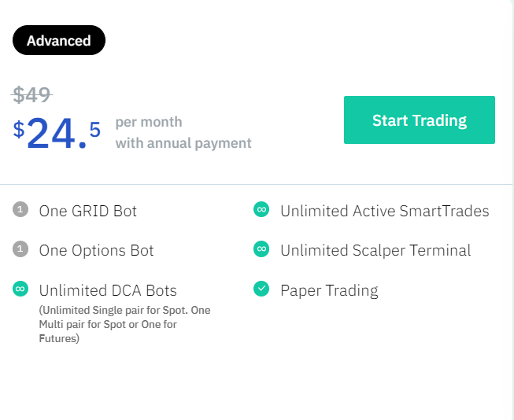Image resolution: width=514 pixels, height=420 pixels.
Task: Click the Paper Trading feature text
Action: pyautogui.click(x=330, y=290)
